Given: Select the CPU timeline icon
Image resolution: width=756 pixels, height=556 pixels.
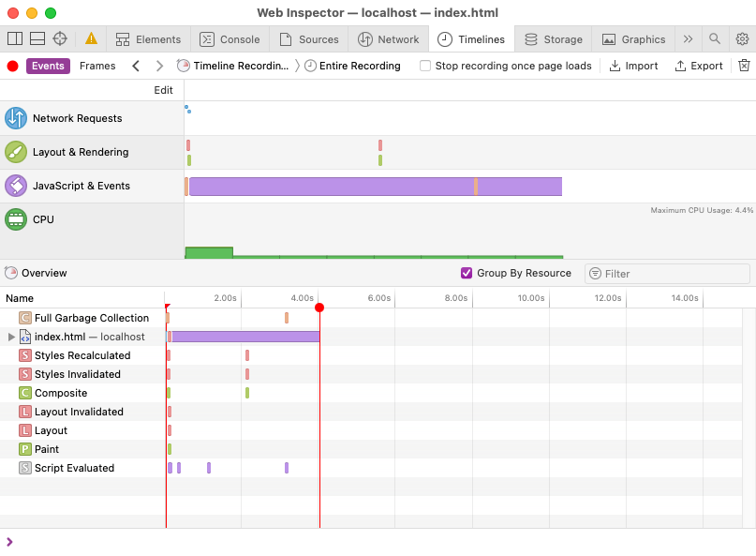Looking at the screenshot, I should tap(17, 219).
